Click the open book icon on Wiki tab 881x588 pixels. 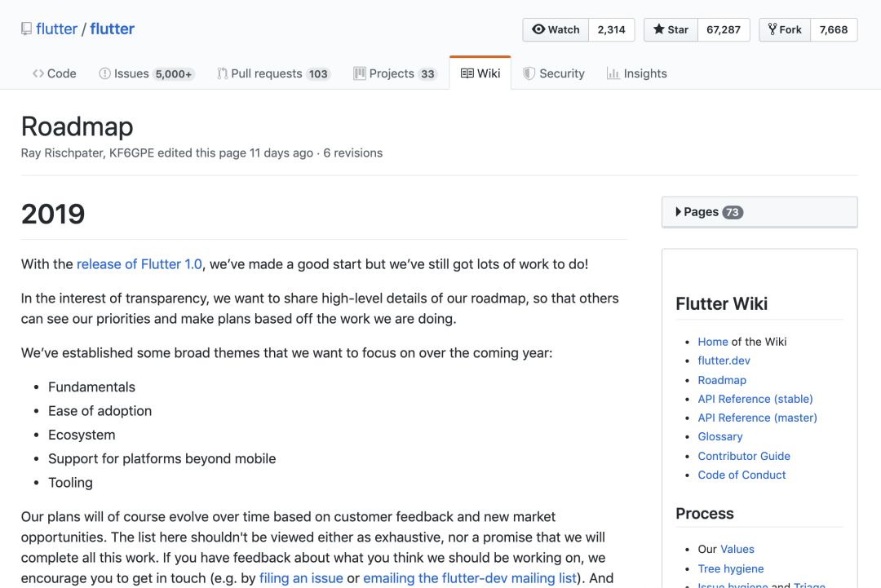tap(467, 73)
